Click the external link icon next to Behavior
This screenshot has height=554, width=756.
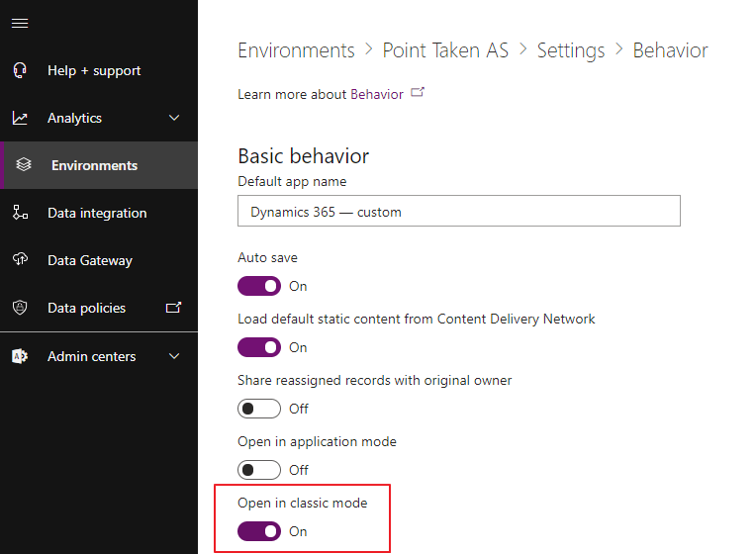[418, 92]
